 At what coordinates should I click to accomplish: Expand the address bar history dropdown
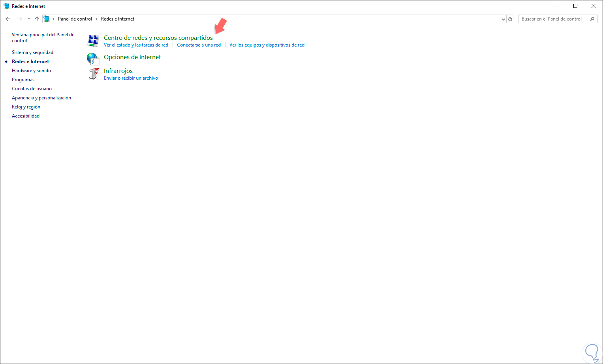click(503, 19)
